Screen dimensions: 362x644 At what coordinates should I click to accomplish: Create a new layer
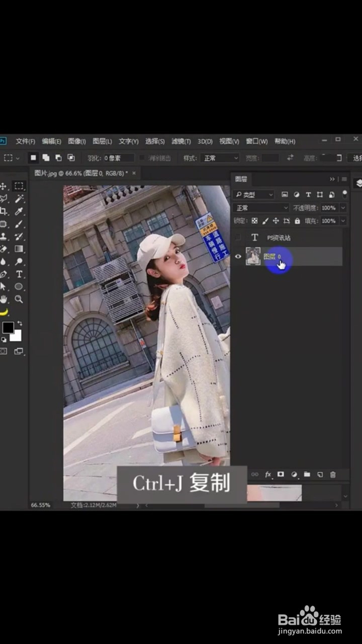[320, 474]
